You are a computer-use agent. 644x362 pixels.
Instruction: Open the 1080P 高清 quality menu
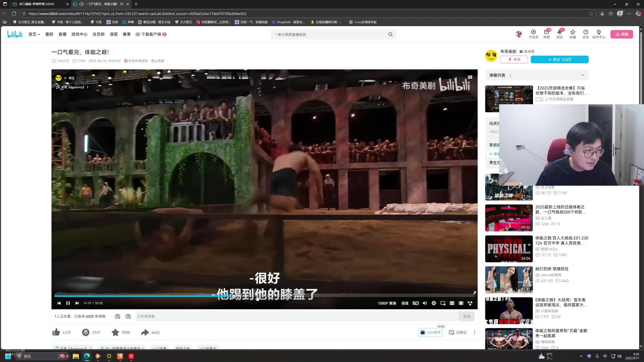click(x=387, y=303)
